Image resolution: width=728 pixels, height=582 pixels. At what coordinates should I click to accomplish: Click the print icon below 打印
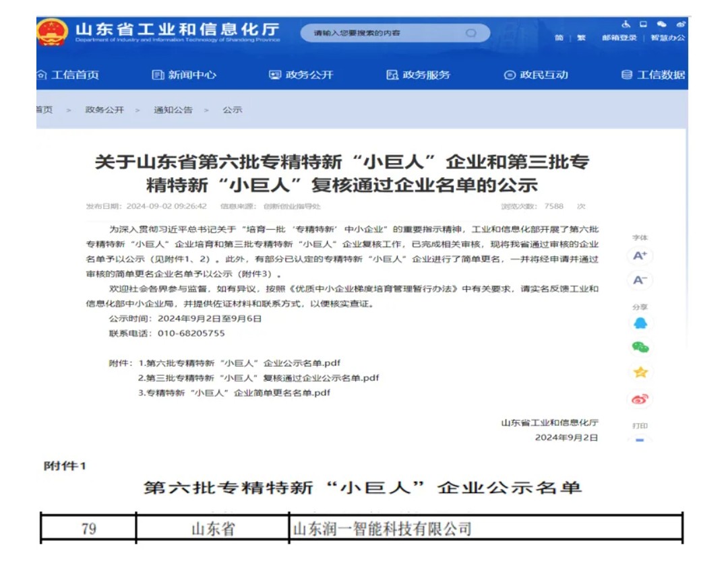click(640, 439)
